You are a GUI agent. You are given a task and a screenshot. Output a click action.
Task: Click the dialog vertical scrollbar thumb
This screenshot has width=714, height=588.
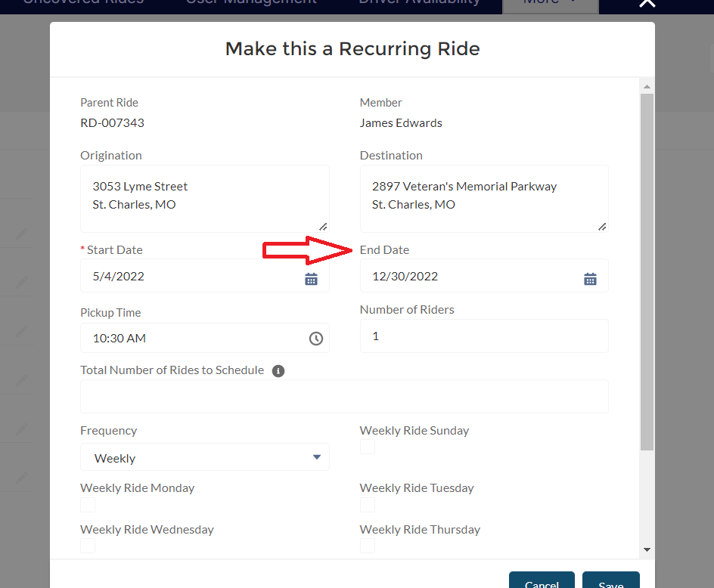point(647,272)
